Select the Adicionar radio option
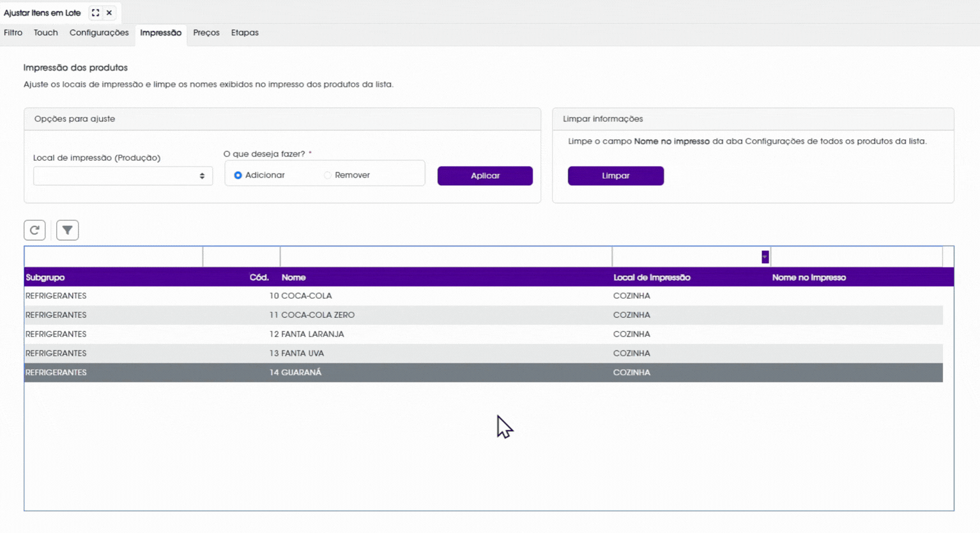 click(x=238, y=175)
